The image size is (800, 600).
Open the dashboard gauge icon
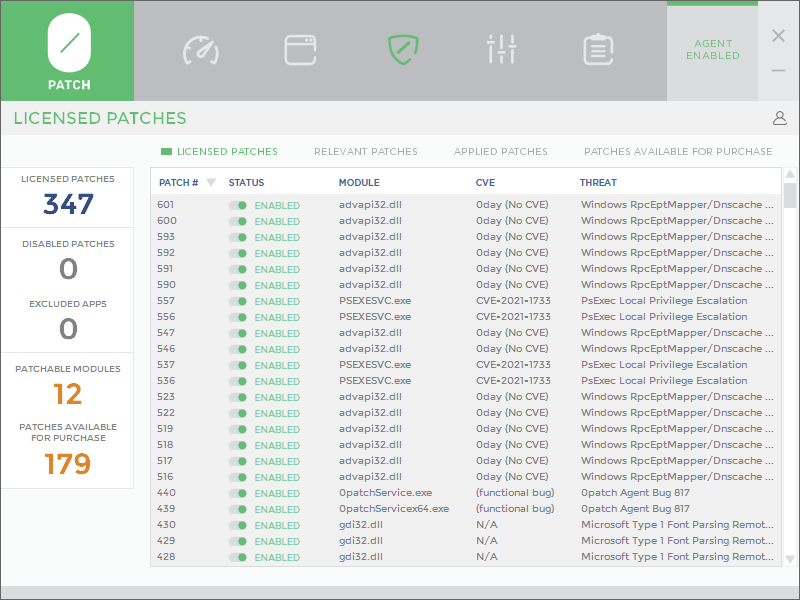point(201,50)
